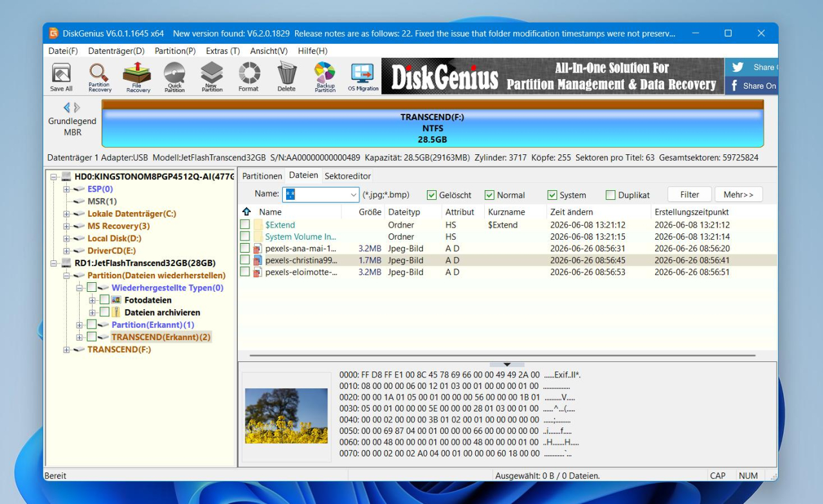Image resolution: width=823 pixels, height=504 pixels.
Task: Click the Fotodateien picture icon in tree
Action: [116, 300]
